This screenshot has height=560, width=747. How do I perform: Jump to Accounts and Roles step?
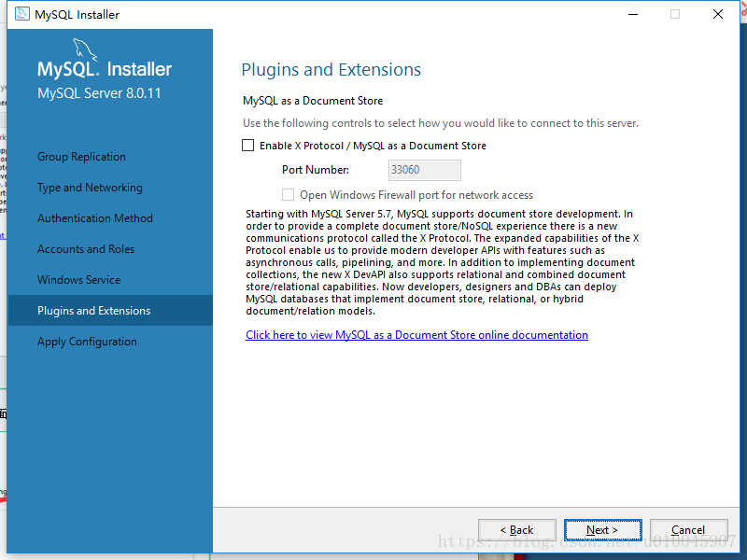pos(86,249)
